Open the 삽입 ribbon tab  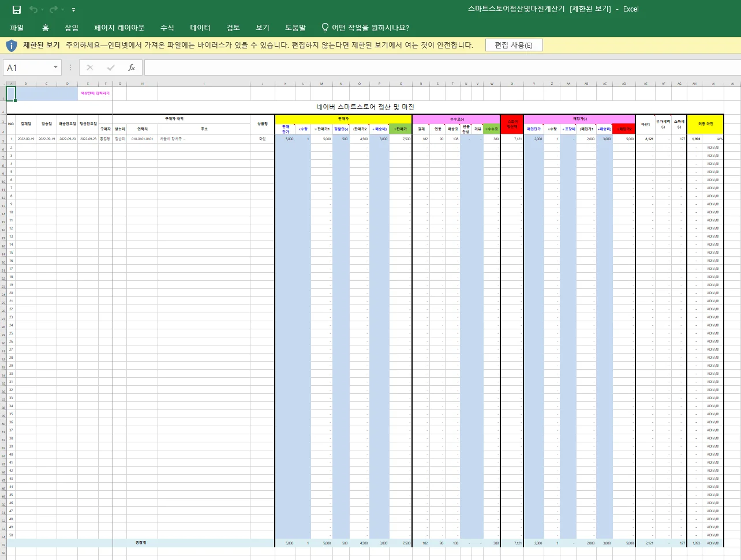coord(72,28)
